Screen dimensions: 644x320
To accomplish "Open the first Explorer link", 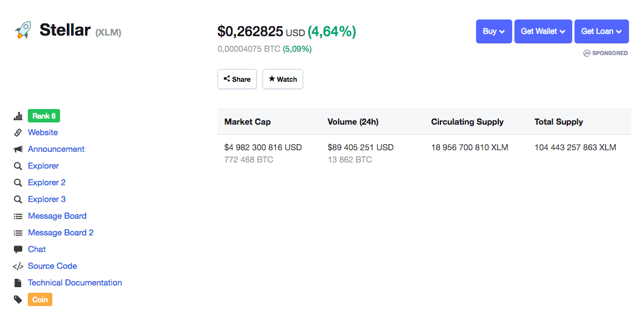I will pyautogui.click(x=43, y=166).
